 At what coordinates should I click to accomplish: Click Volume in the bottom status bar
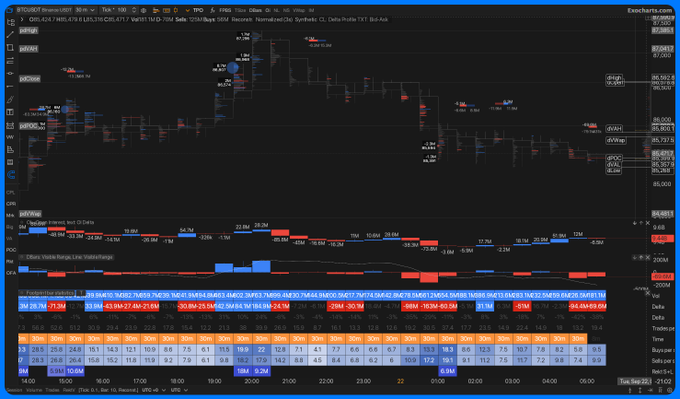(x=34, y=390)
